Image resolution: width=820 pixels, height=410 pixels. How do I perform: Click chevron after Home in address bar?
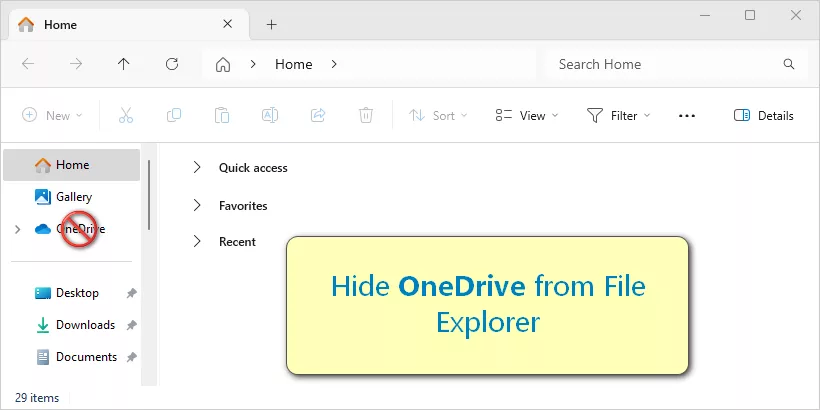pyautogui.click(x=334, y=64)
